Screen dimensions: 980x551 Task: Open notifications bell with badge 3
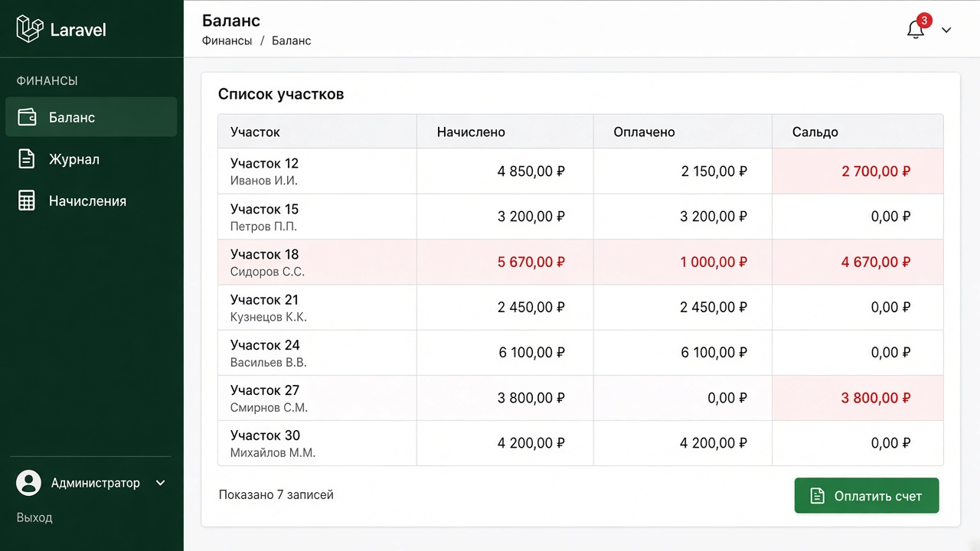click(x=917, y=28)
